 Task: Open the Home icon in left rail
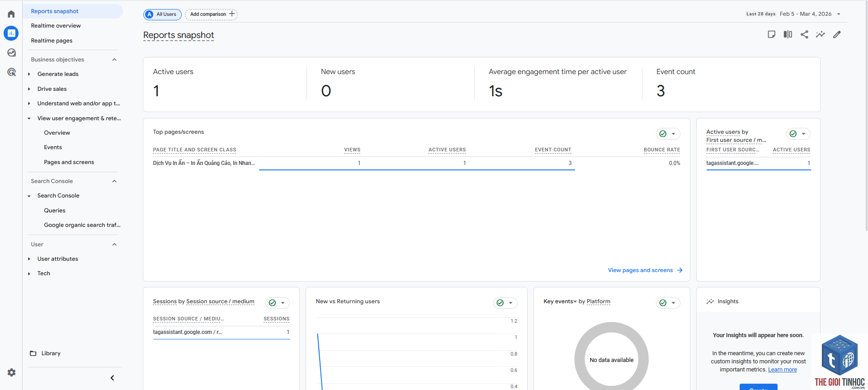(11, 14)
